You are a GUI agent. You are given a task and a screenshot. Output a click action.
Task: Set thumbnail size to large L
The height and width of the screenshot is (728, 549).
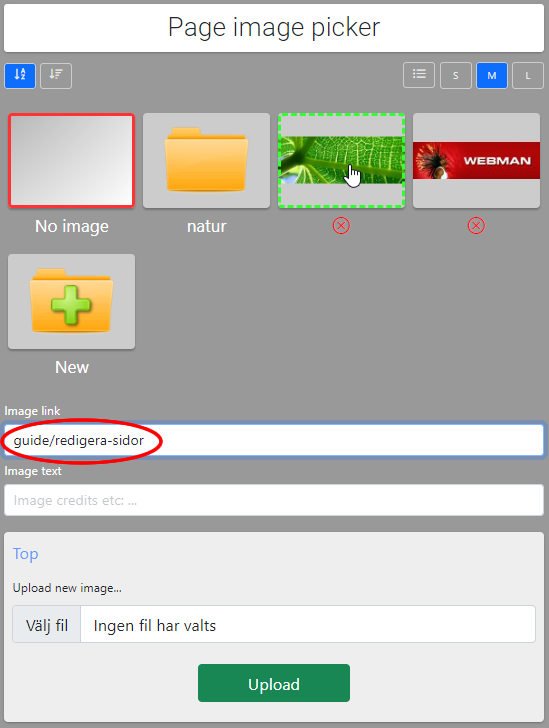click(x=528, y=75)
